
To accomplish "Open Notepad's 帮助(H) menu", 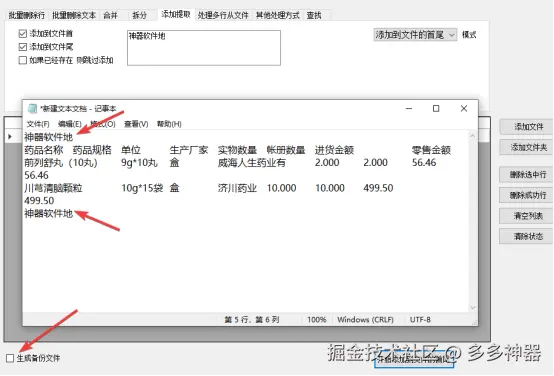I will click(169, 124).
